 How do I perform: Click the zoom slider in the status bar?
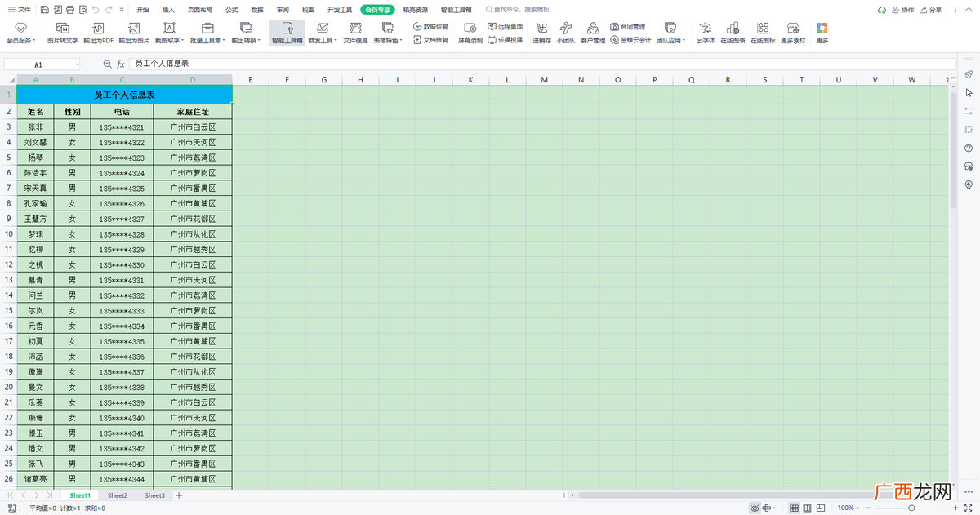(913, 508)
